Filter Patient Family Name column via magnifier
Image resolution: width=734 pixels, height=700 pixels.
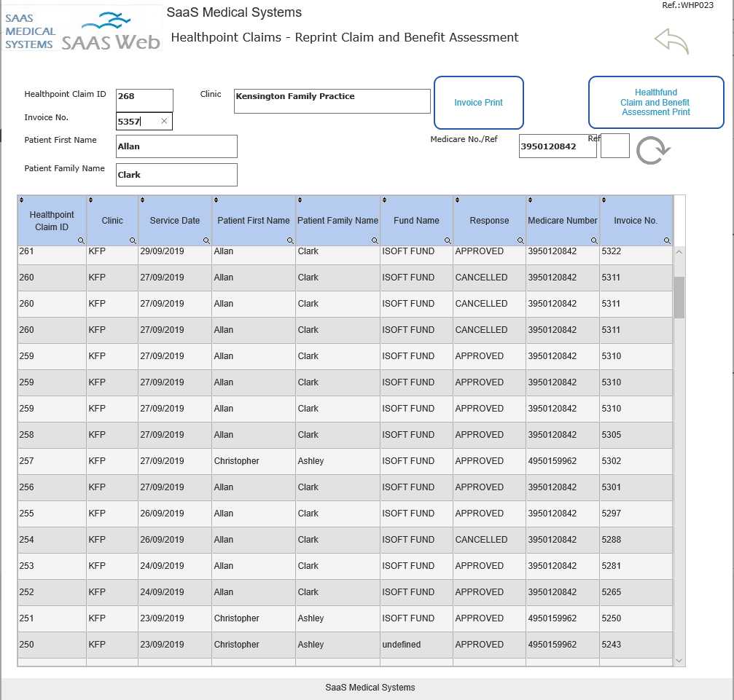[375, 240]
